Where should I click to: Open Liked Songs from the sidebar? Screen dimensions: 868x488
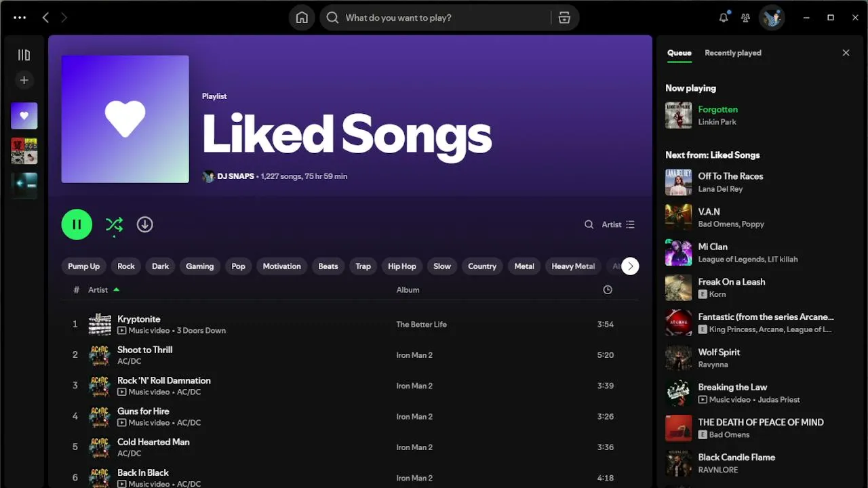click(24, 116)
